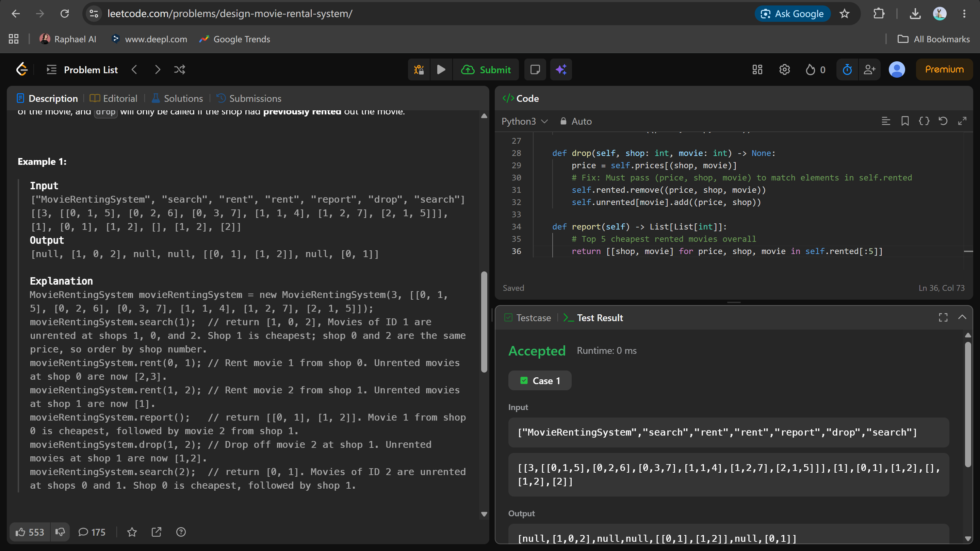Like the problem thumbs up 553
Screen dimensions: 980x551
(30, 532)
